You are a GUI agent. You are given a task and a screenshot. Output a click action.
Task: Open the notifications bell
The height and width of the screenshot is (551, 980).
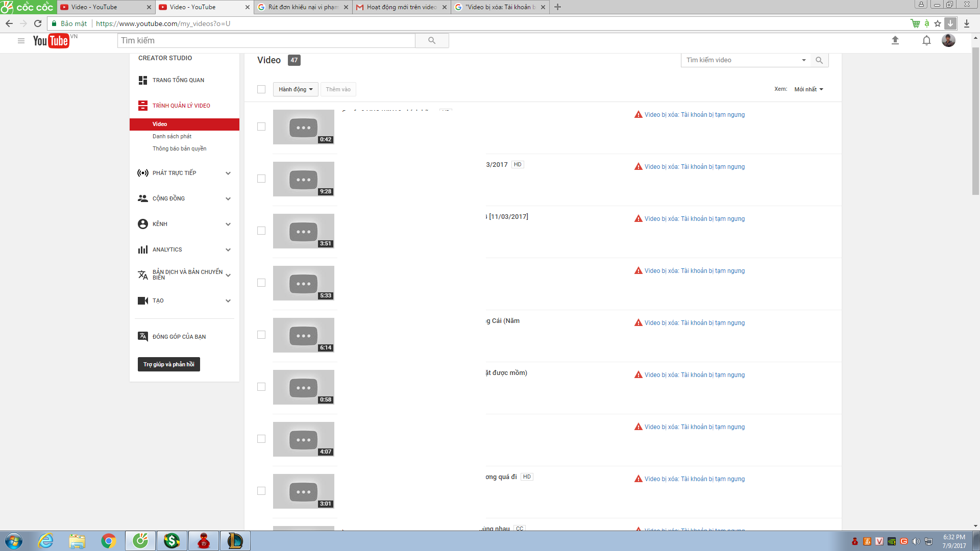[926, 40]
